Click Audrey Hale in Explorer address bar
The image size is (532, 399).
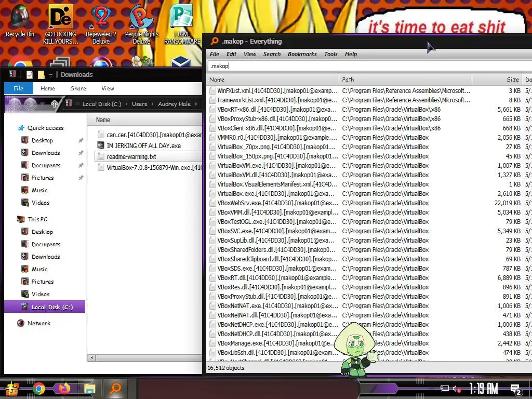pos(174,104)
